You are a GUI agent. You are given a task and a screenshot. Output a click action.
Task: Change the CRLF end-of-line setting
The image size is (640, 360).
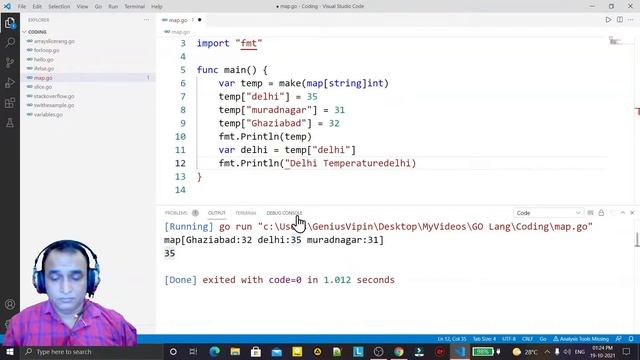527,339
